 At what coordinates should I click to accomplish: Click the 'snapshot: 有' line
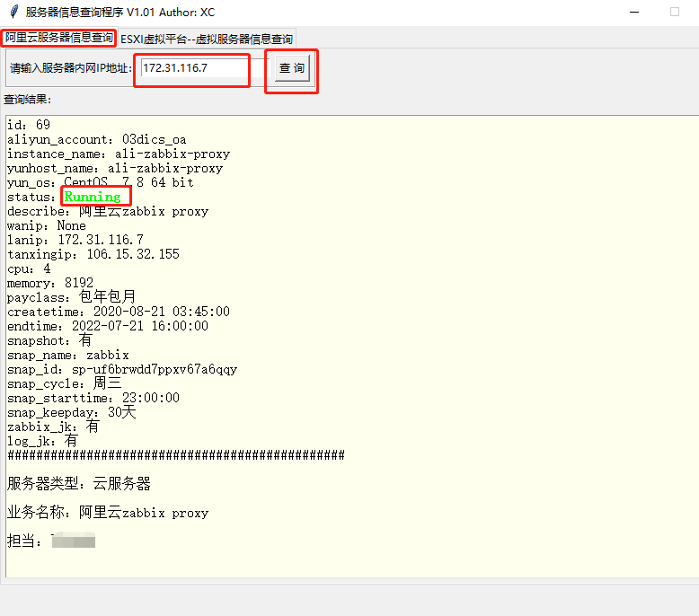49,340
